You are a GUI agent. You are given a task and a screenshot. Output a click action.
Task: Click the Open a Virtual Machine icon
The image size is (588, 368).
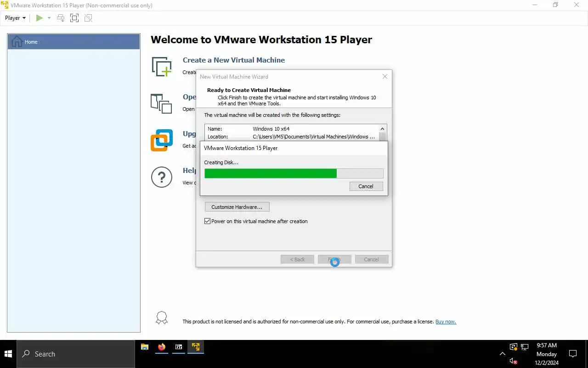point(161,103)
